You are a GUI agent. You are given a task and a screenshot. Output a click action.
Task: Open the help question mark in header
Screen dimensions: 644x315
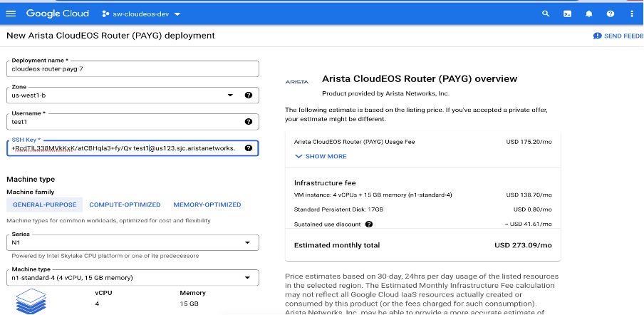pyautogui.click(x=611, y=14)
